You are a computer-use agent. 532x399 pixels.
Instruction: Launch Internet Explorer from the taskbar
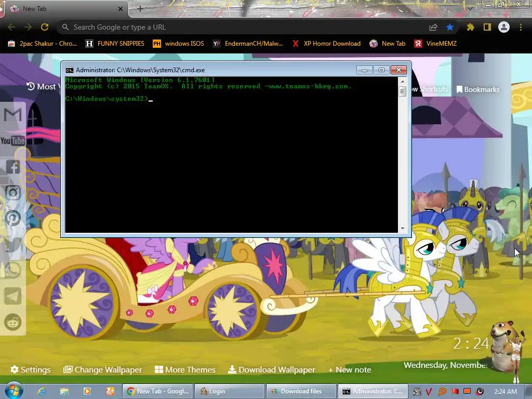(x=42, y=391)
